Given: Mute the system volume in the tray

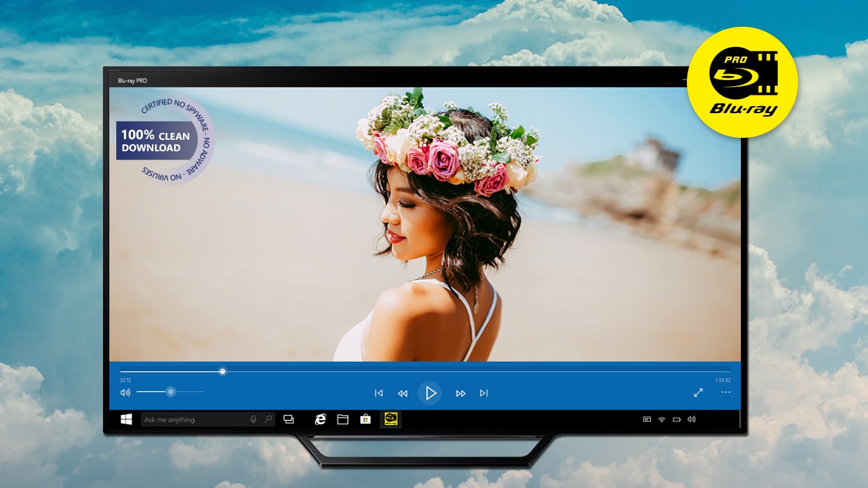Looking at the screenshot, I should pyautogui.click(x=691, y=419).
